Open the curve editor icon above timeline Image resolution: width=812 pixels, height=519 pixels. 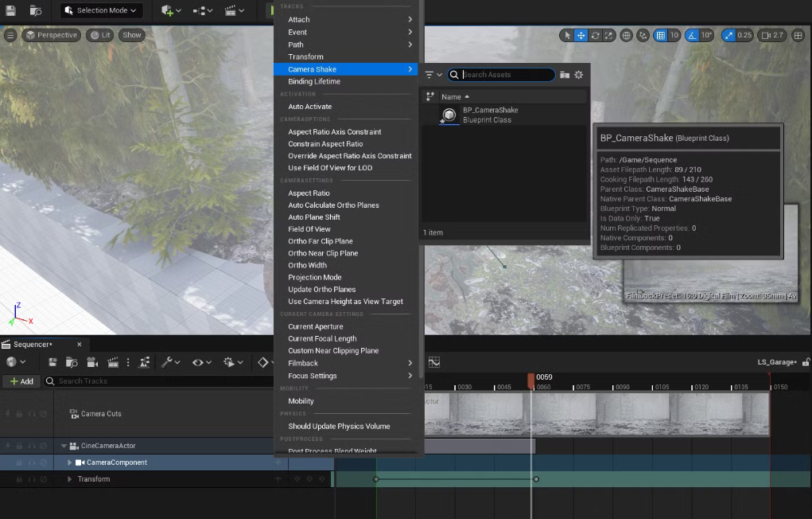[x=434, y=362]
